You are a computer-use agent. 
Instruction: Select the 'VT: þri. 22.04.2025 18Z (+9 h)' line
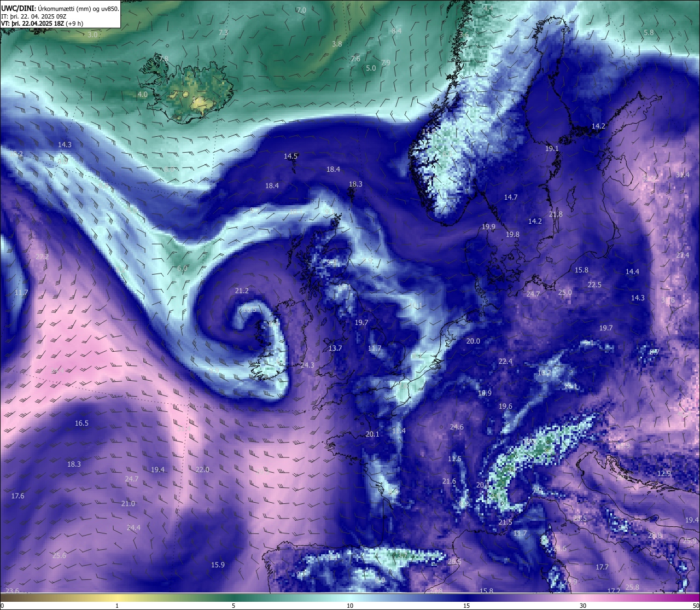point(42,24)
